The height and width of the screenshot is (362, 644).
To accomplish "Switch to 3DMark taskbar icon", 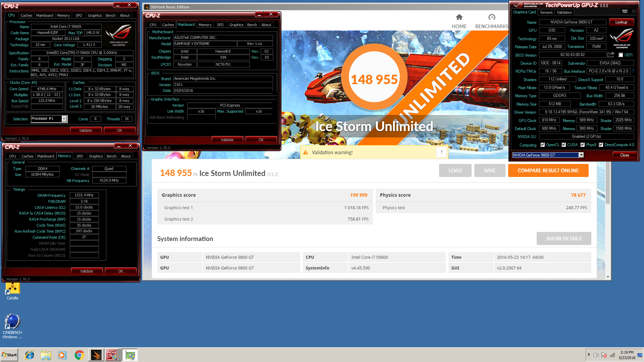I will coord(96,355).
